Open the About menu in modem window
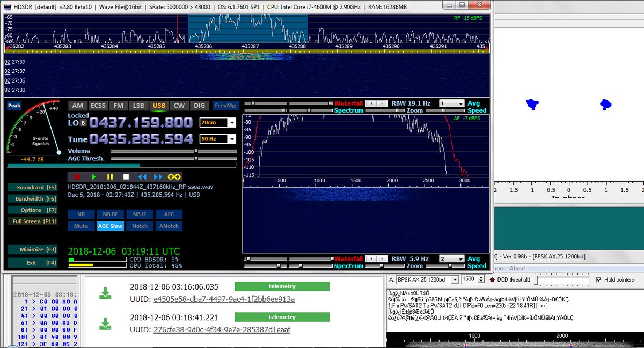644x348 pixels. pyautogui.click(x=517, y=269)
